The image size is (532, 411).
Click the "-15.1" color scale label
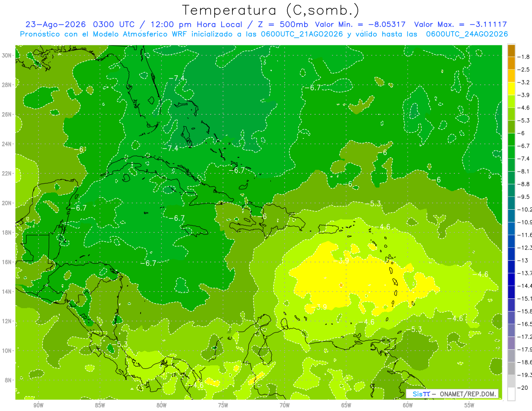[524, 298]
